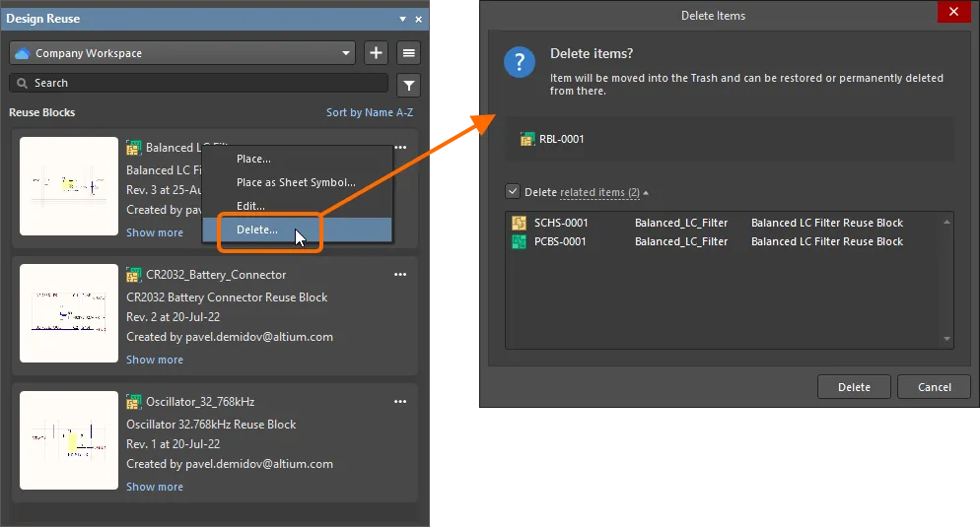This screenshot has width=980, height=527.
Task: Open ellipsis menu for Oscillator_32_768kHz
Action: click(400, 402)
